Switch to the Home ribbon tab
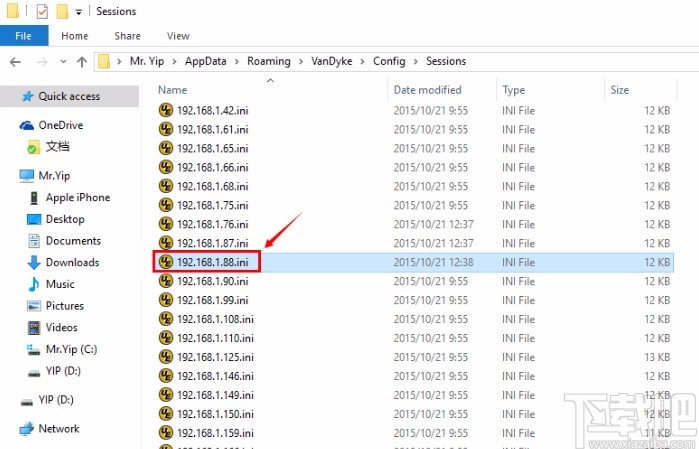The image size is (699, 449). [x=74, y=36]
